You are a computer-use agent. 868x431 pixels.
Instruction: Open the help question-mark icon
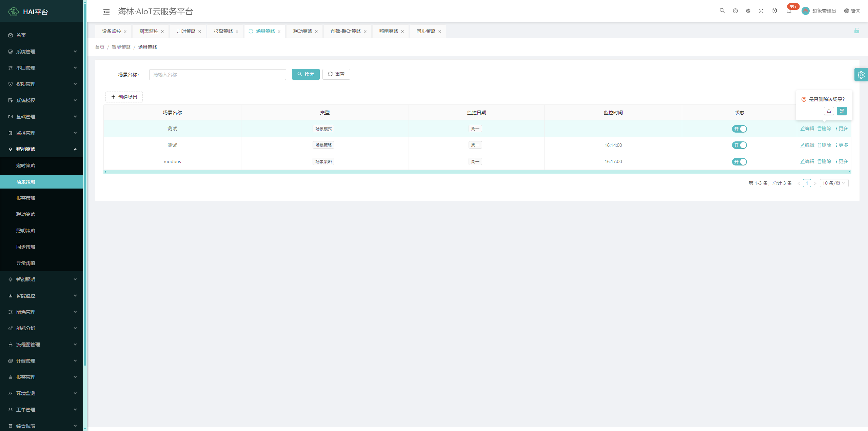point(735,11)
